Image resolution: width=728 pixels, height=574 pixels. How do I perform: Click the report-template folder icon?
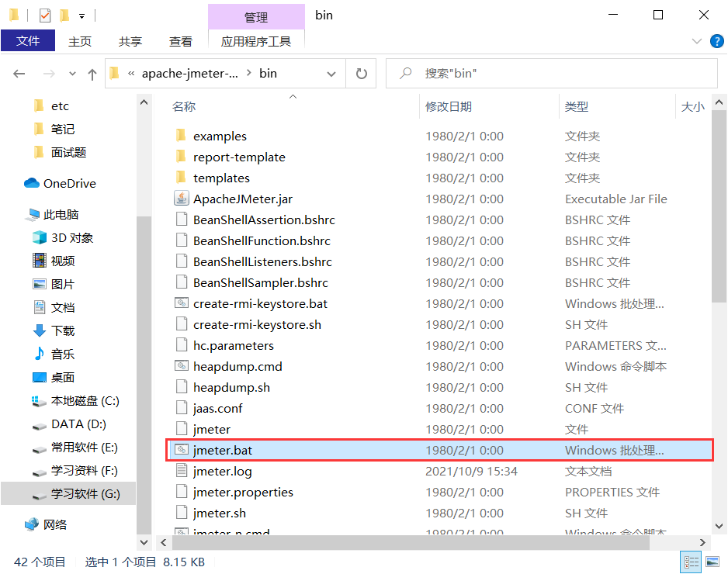[181, 157]
